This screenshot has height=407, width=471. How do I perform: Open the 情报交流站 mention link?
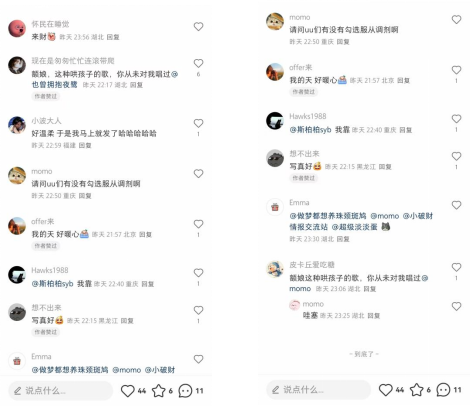pos(308,227)
